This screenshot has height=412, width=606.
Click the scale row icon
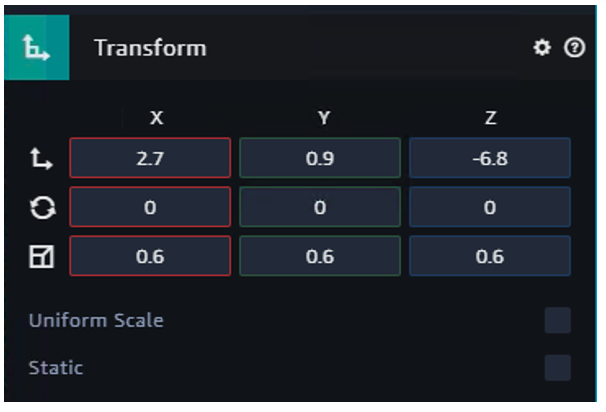click(x=42, y=256)
